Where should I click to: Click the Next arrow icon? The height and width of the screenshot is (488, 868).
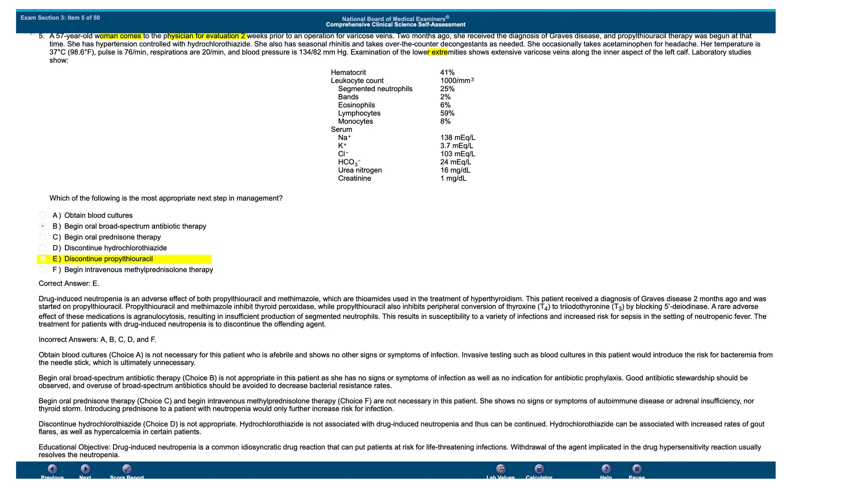click(85, 469)
